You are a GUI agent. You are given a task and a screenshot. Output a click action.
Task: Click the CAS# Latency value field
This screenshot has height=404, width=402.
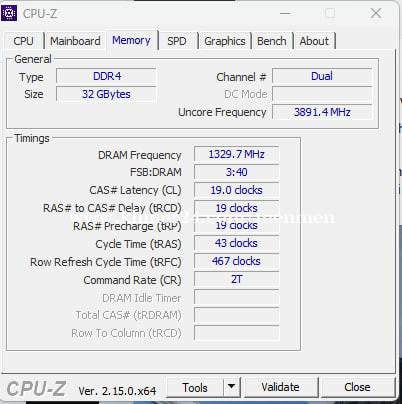tap(236, 190)
